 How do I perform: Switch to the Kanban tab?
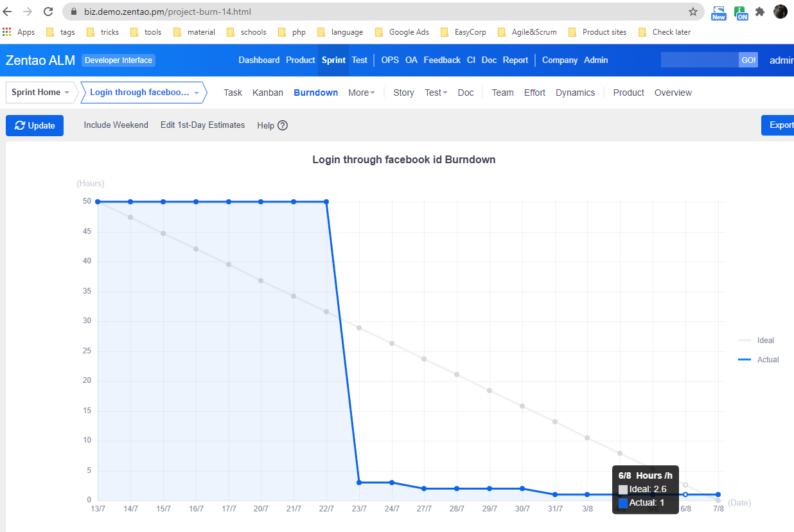tap(268, 93)
